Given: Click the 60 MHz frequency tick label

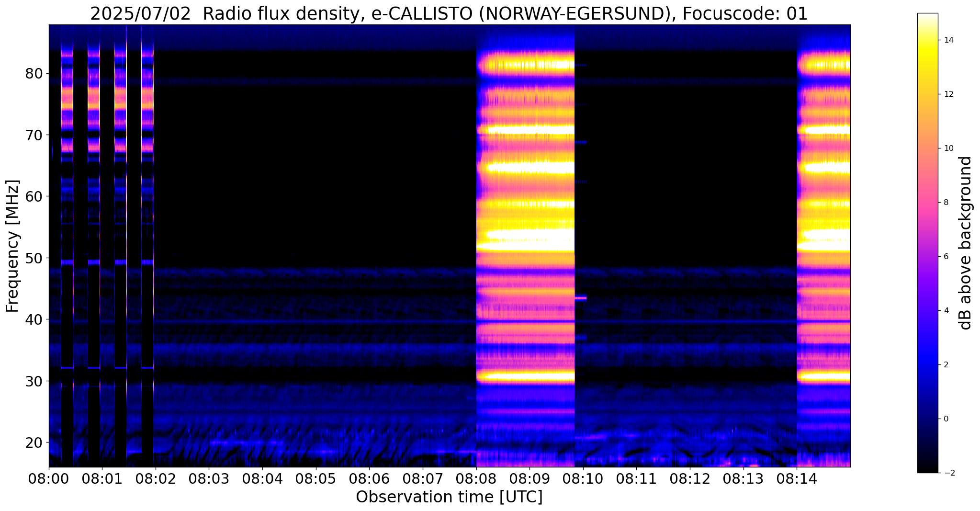Looking at the screenshot, I should pyautogui.click(x=34, y=196).
